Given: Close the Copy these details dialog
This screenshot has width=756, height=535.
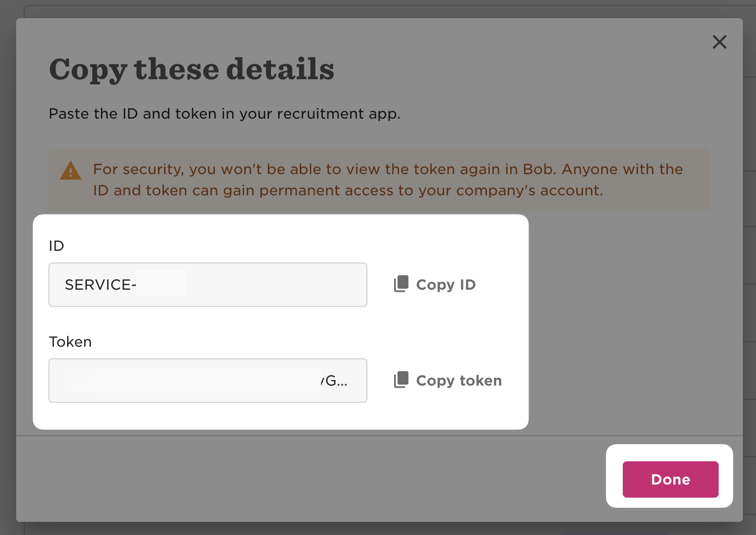Looking at the screenshot, I should click(719, 42).
